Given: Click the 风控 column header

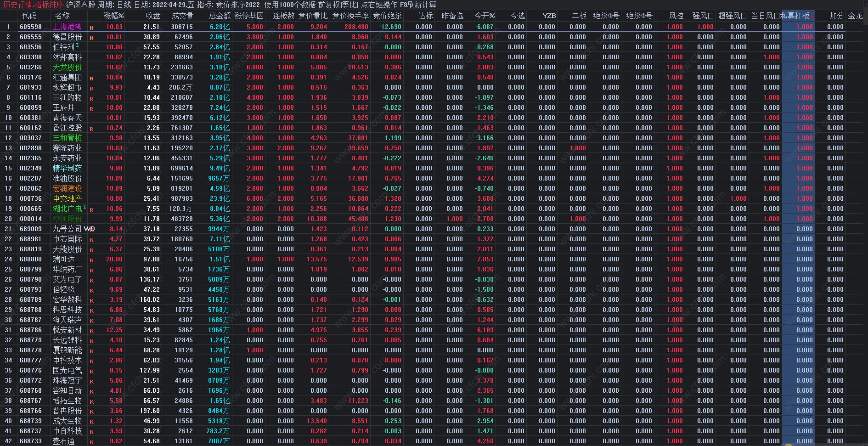Looking at the screenshot, I should [x=676, y=16].
